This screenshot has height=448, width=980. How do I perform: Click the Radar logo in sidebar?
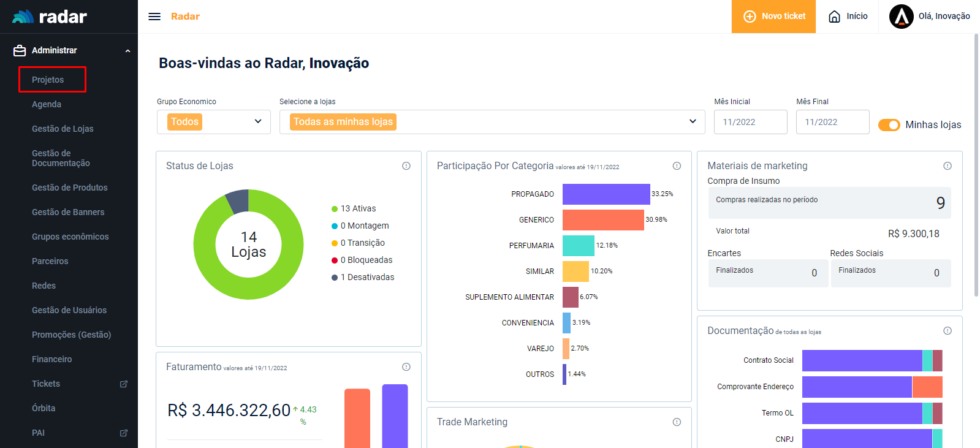click(x=50, y=17)
